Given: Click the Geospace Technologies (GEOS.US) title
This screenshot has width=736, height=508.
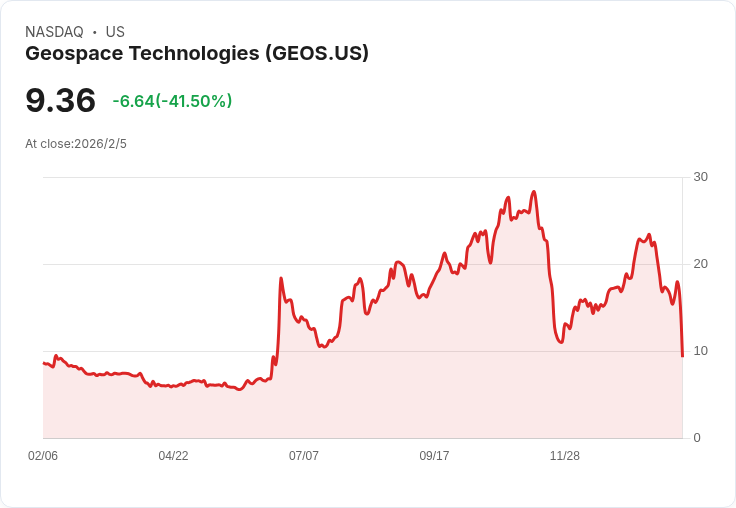Looking at the screenshot, I should click(x=197, y=54).
